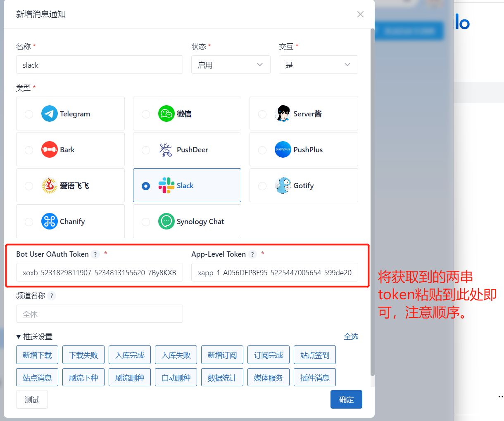Toggle the 新增下载 push option

click(37, 355)
